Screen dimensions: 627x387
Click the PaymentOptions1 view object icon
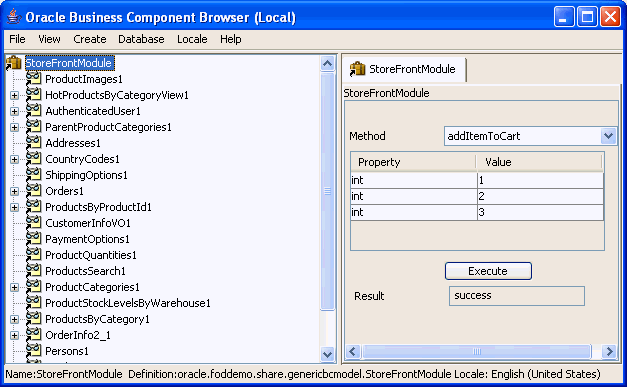[x=34, y=238]
